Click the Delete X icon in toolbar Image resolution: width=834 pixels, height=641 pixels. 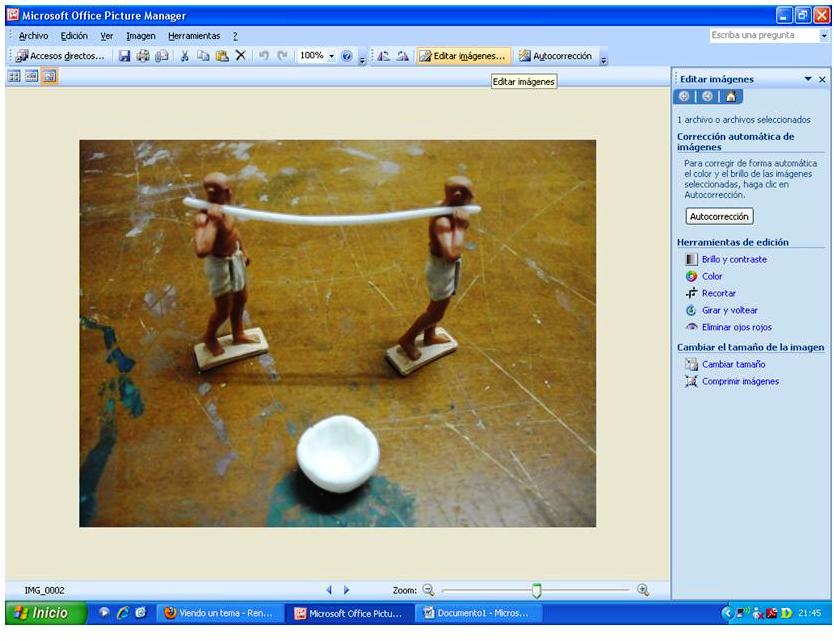click(240, 56)
